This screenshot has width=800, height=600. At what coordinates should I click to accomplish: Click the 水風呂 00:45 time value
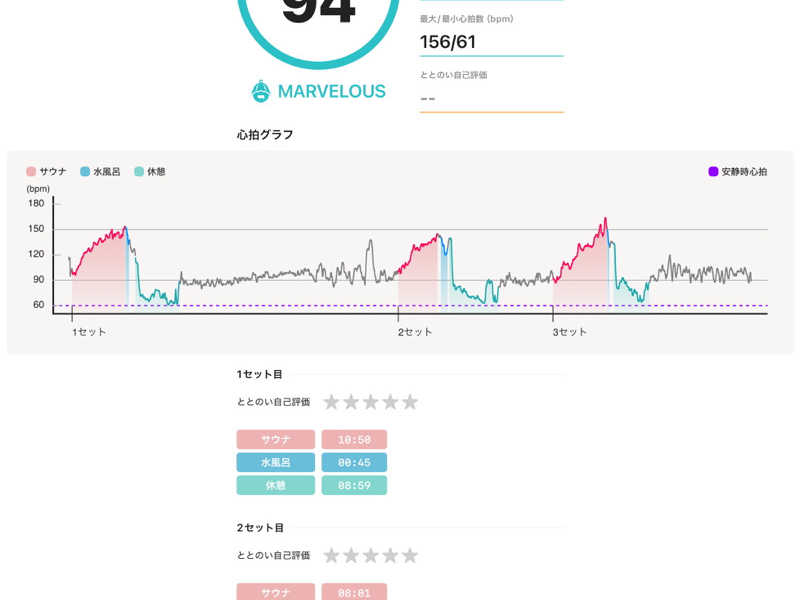354,463
